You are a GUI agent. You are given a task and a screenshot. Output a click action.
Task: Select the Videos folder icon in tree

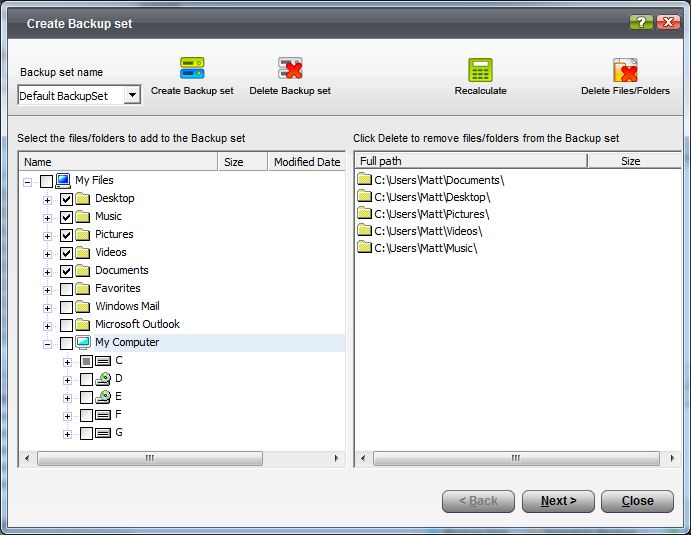click(x=82, y=253)
